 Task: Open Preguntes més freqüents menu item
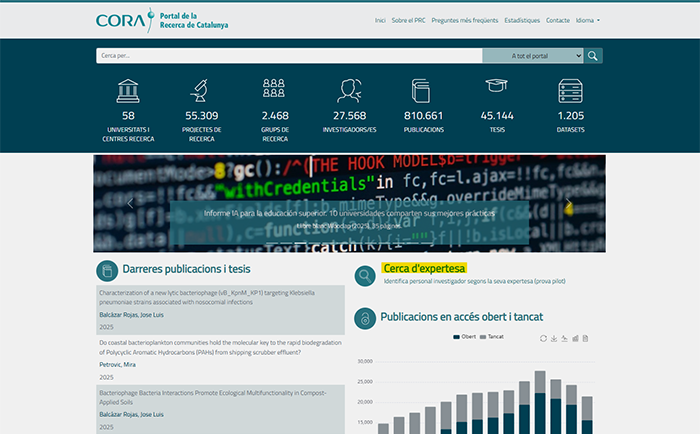pyautogui.click(x=463, y=20)
